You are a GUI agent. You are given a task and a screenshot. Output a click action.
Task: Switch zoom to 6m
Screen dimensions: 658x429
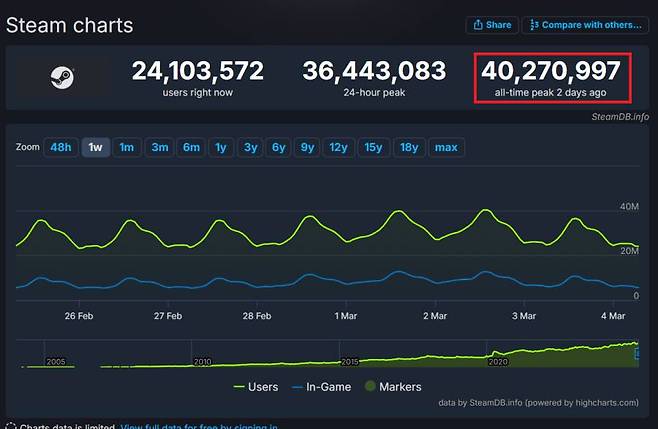(191, 147)
